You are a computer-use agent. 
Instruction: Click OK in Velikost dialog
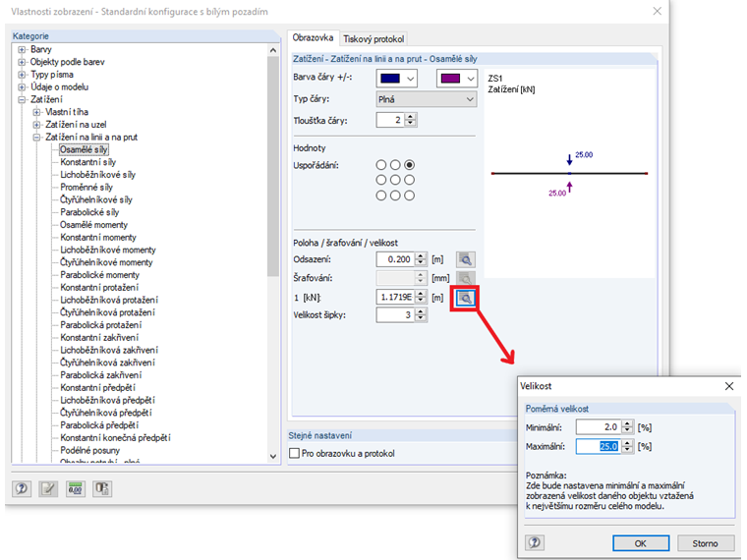coord(640,543)
